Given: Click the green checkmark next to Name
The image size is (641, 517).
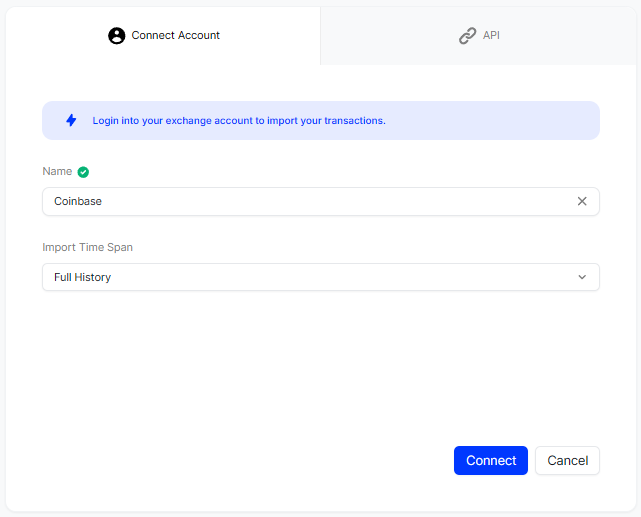Looking at the screenshot, I should tap(83, 172).
